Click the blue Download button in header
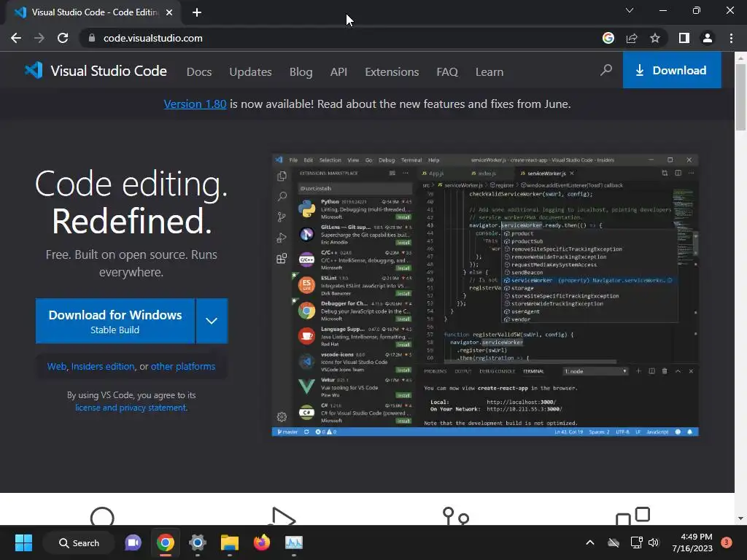This screenshot has width=747, height=560. pyautogui.click(x=672, y=70)
